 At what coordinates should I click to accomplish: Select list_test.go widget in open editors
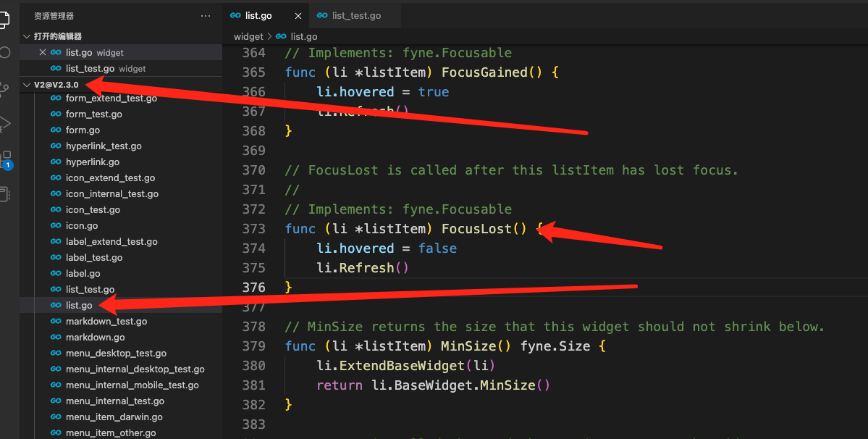coord(121,69)
